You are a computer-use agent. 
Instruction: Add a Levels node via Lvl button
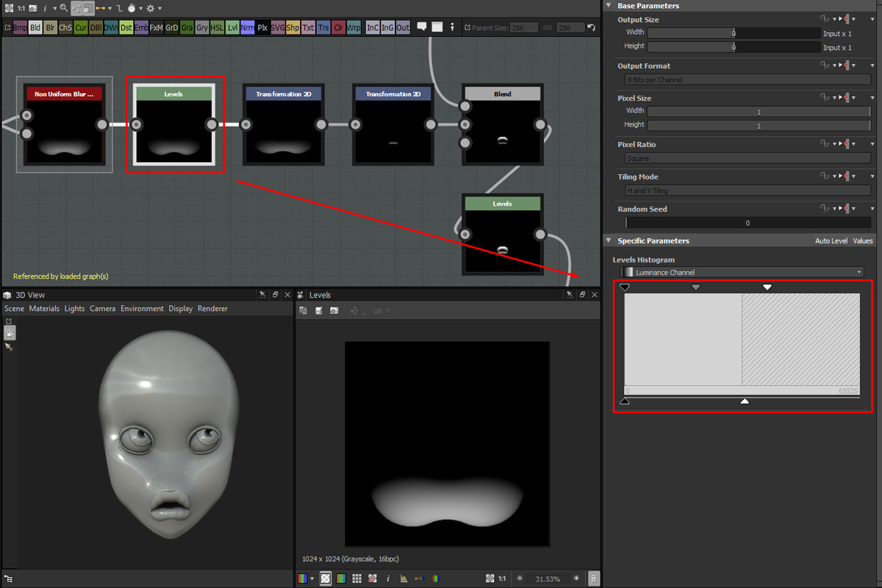[232, 28]
